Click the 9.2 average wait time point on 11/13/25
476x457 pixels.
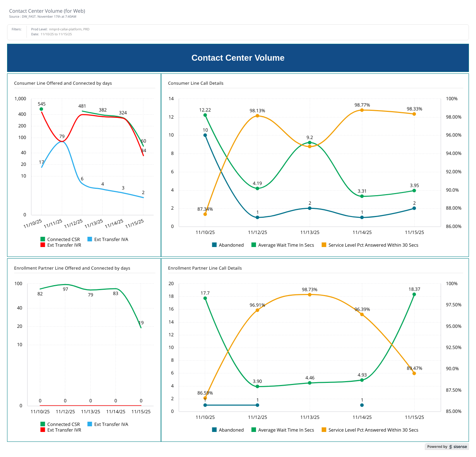click(310, 143)
